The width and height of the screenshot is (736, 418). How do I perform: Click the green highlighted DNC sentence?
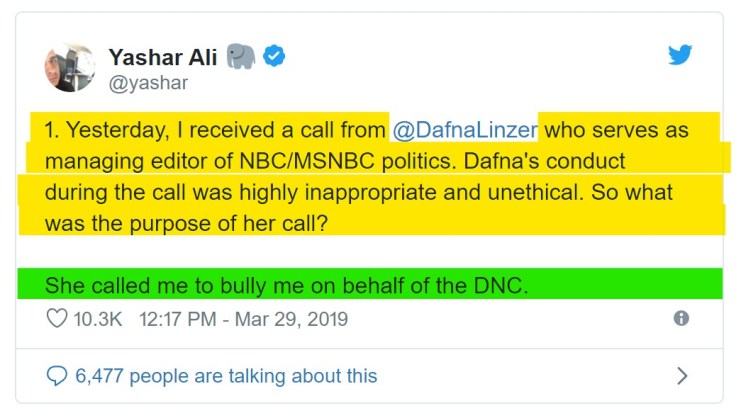tap(286, 286)
